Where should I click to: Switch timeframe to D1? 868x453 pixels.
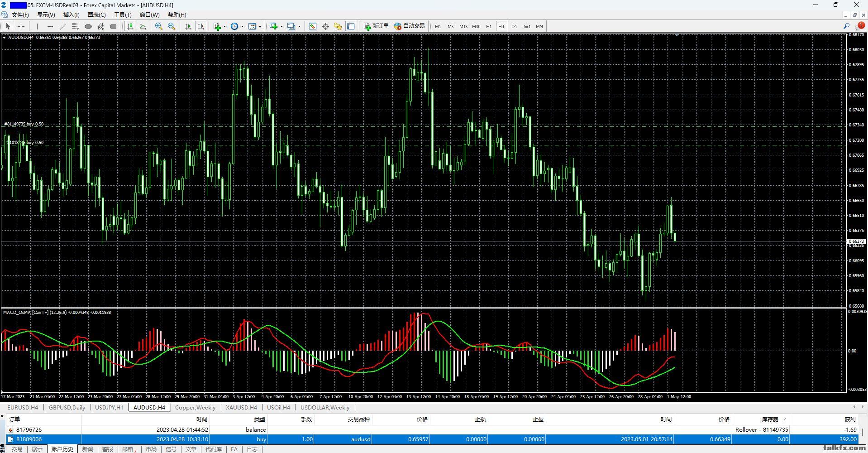pyautogui.click(x=514, y=26)
